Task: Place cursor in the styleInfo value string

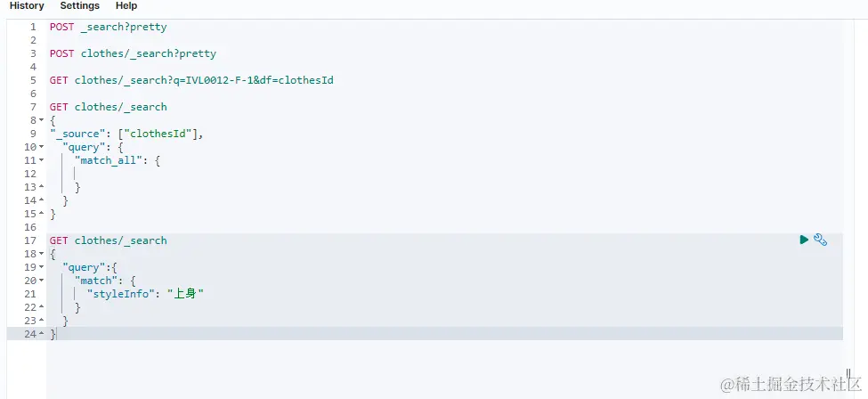Action: pos(185,294)
